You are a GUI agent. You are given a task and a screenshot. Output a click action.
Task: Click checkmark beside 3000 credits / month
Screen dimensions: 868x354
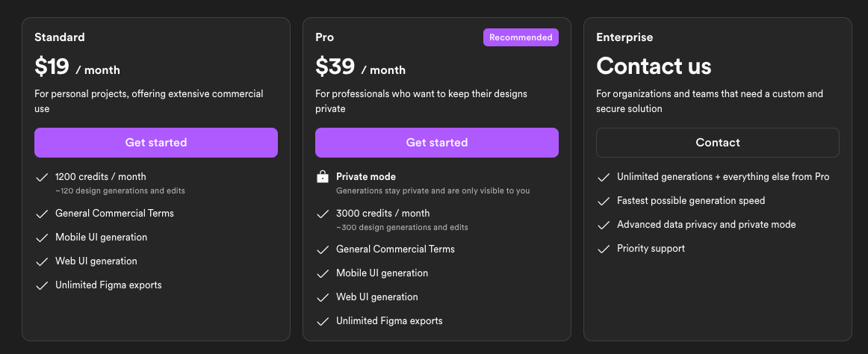322,214
